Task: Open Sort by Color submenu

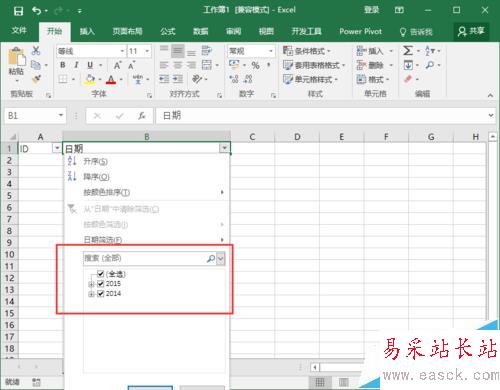Action: pyautogui.click(x=146, y=192)
